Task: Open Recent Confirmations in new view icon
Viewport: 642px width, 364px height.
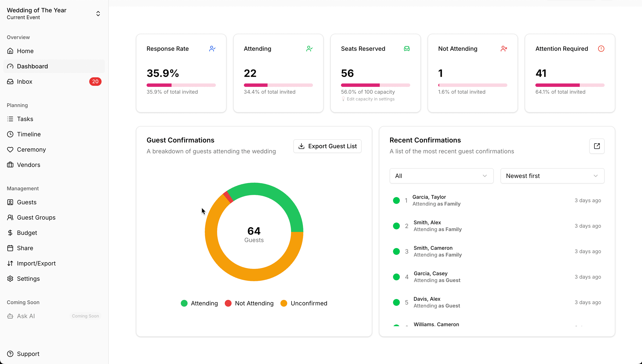Action: pos(597,146)
